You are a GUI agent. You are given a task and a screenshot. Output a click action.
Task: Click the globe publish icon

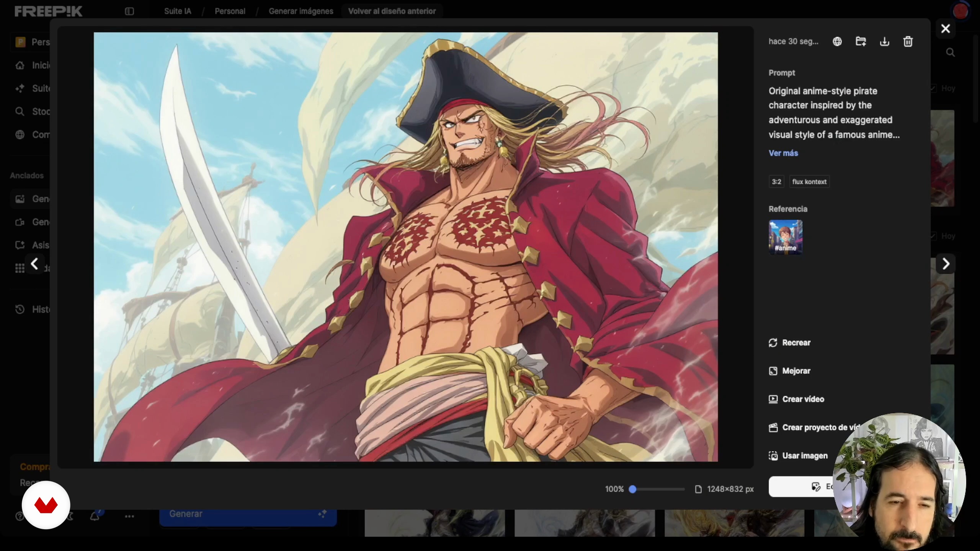pyautogui.click(x=837, y=41)
